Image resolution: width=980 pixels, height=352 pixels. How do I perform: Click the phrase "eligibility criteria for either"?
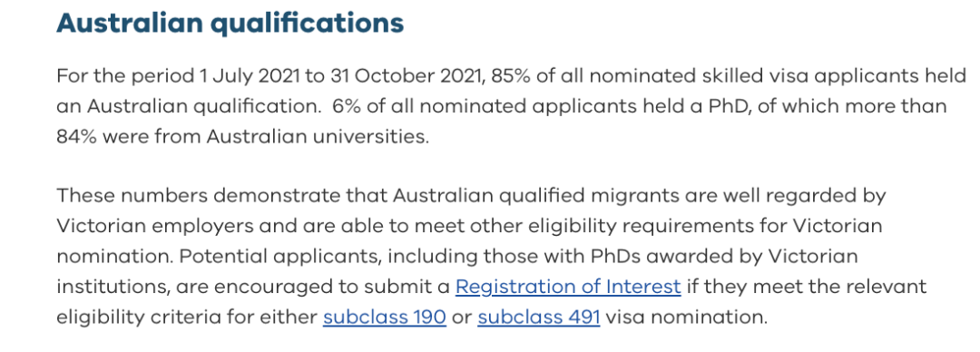[x=187, y=317]
